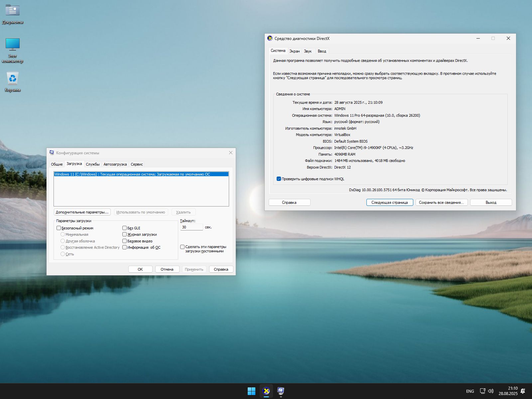The image size is (532, 399).
Task: Click the Применить button
Action: (x=194, y=269)
